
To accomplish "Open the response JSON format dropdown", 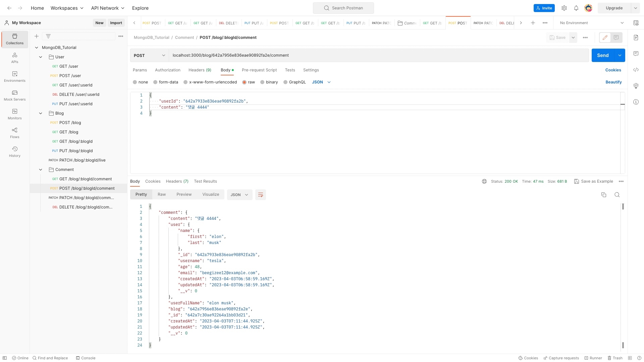I will (x=239, y=195).
